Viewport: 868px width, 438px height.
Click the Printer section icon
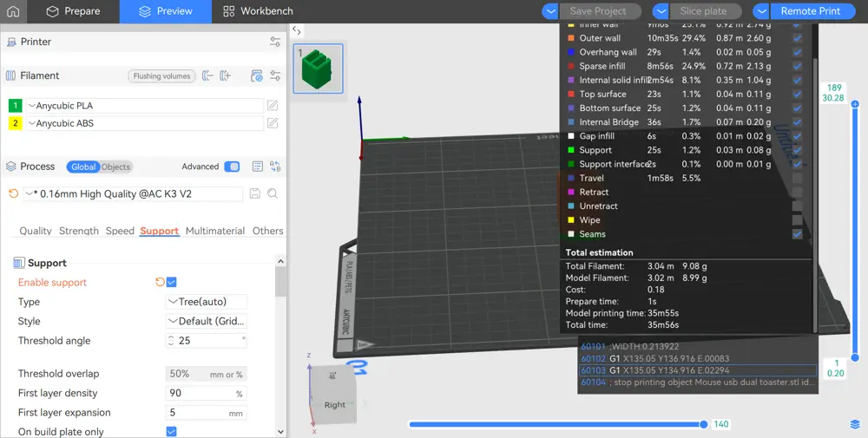pos(11,42)
